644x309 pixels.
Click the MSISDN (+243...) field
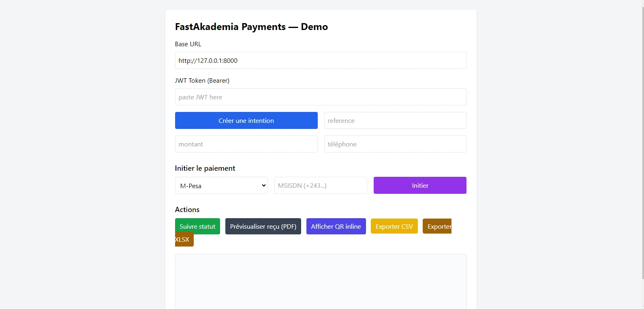click(321, 185)
